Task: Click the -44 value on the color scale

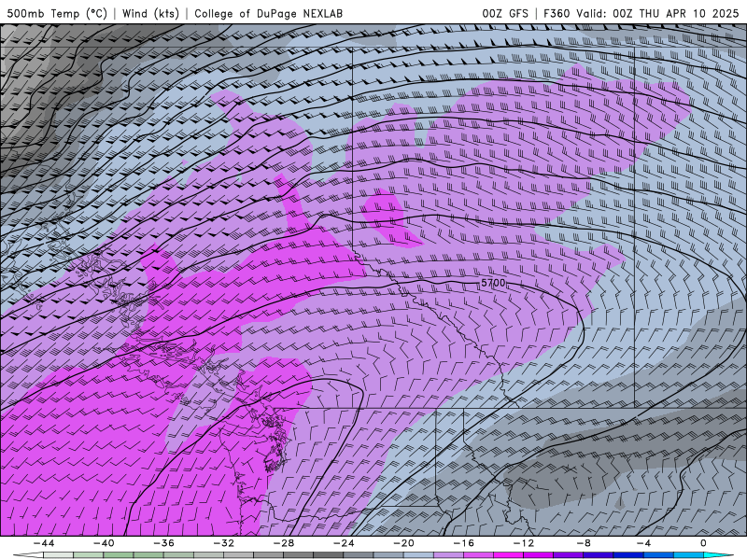Action: (x=44, y=543)
